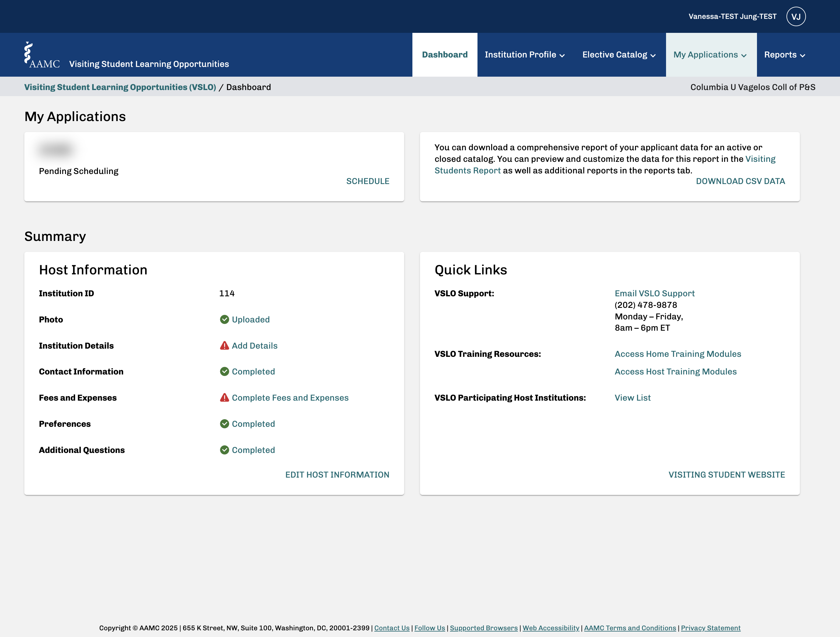
Task: Open Access Host Training Modules
Action: (675, 371)
